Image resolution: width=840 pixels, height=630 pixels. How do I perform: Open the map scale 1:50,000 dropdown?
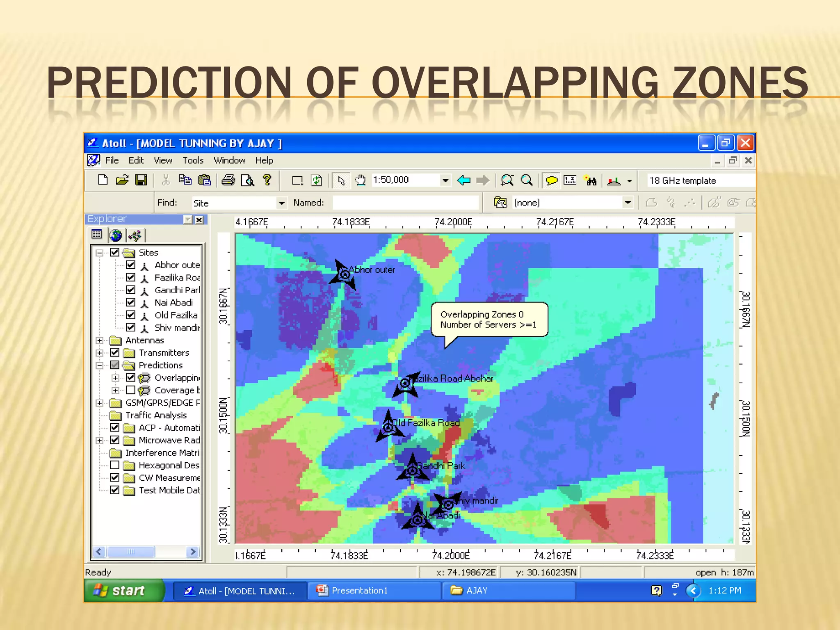445,180
